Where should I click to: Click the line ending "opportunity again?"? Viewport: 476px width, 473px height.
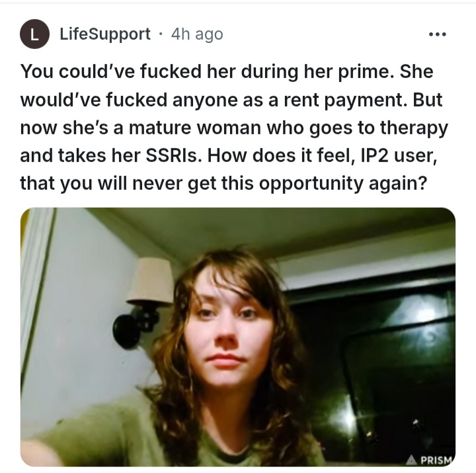(223, 183)
